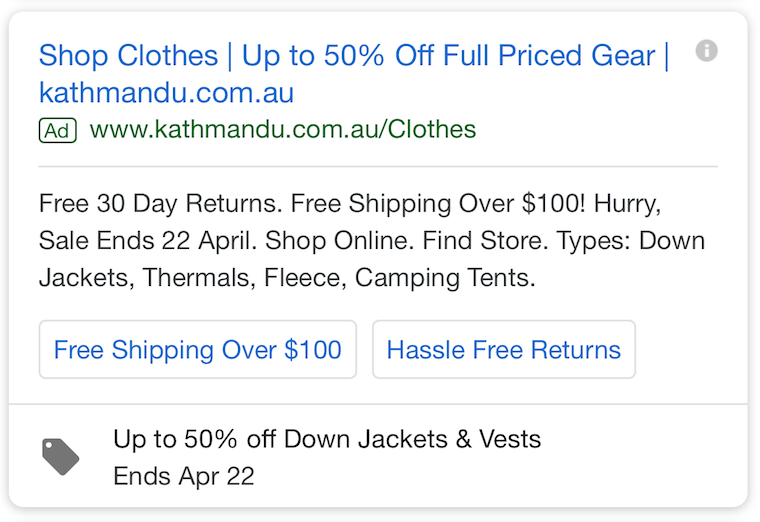Click the Sale Ends 22 April text

148,240
